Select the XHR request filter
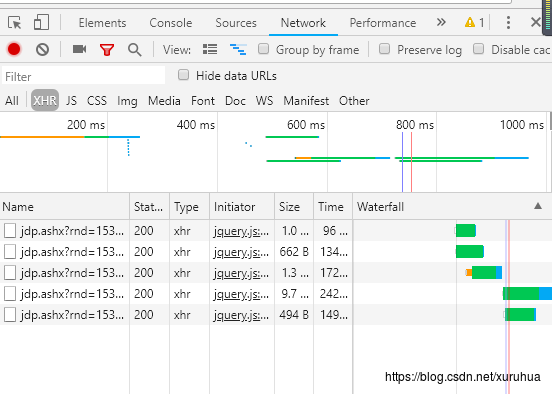Viewport: 552px width, 394px height. (45, 101)
